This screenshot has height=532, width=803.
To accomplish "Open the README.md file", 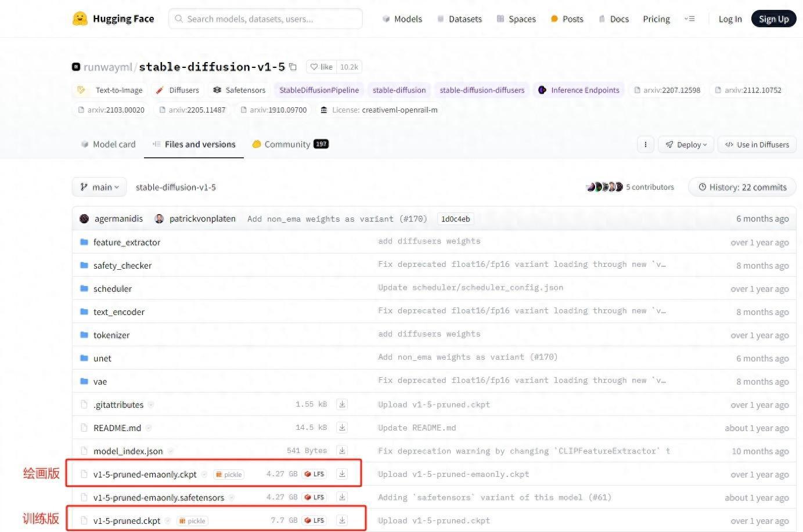I will tap(117, 428).
